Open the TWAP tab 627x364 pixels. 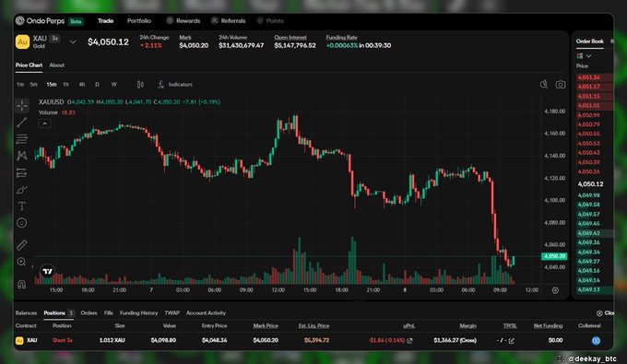pyautogui.click(x=172, y=313)
